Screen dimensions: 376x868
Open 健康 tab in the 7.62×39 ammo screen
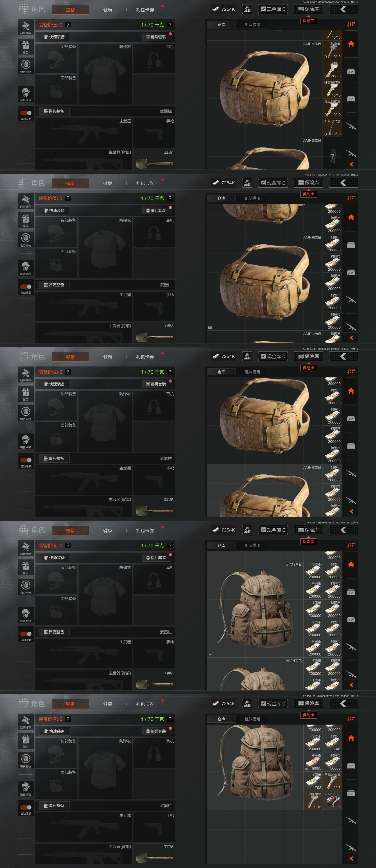107,704
